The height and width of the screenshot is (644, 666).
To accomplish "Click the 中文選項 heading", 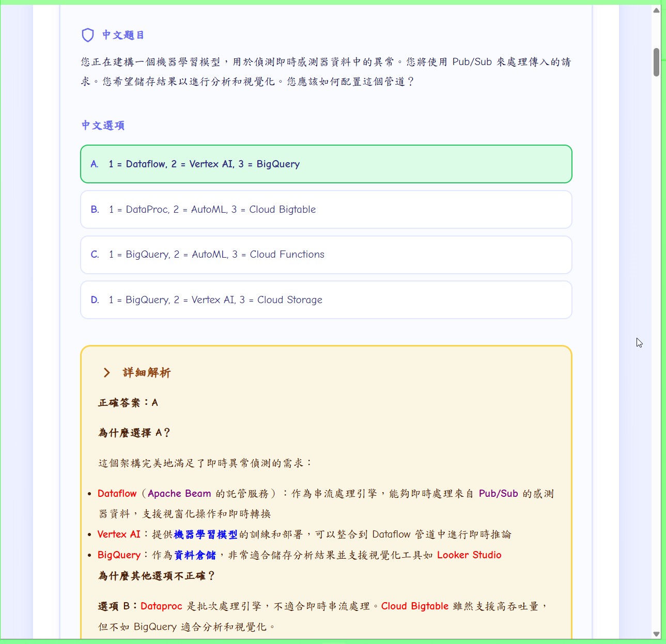I will click(103, 125).
